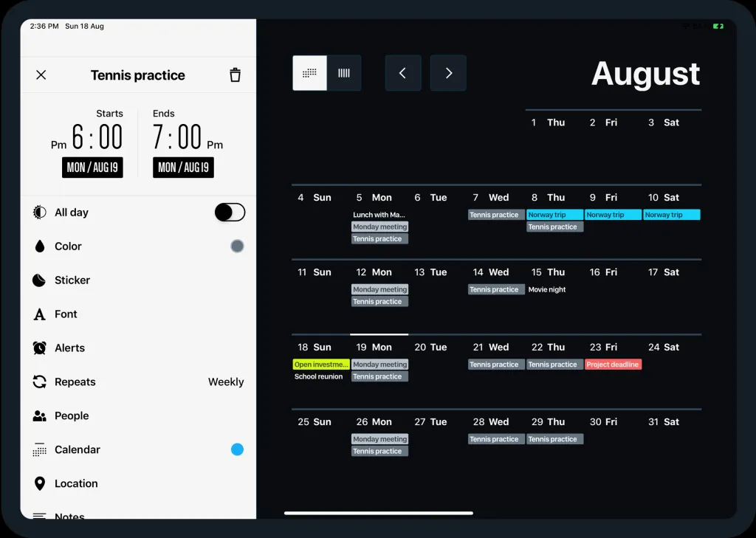
Task: Go to the next month arrow
Action: [x=448, y=73]
